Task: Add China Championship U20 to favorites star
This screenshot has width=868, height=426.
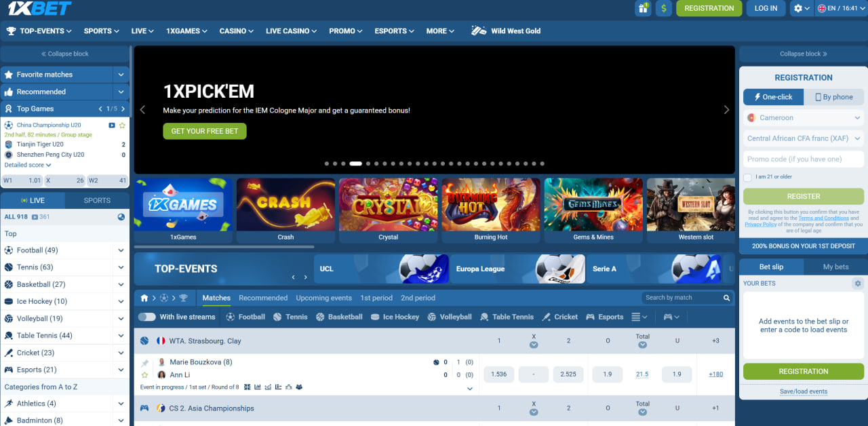Action: (122, 125)
